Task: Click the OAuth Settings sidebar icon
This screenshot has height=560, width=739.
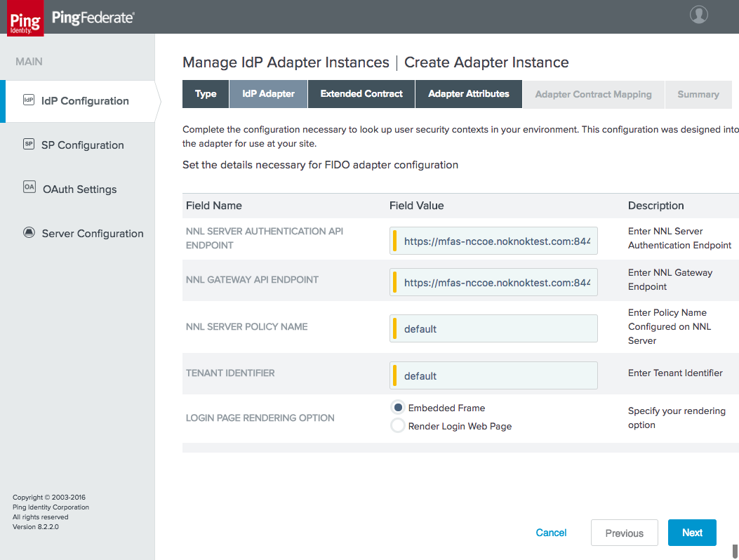Action: [29, 187]
